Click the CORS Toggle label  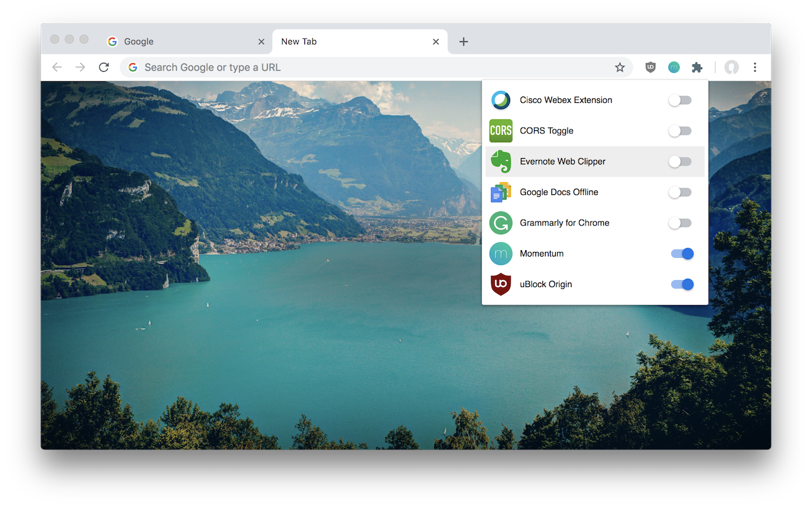coord(546,131)
